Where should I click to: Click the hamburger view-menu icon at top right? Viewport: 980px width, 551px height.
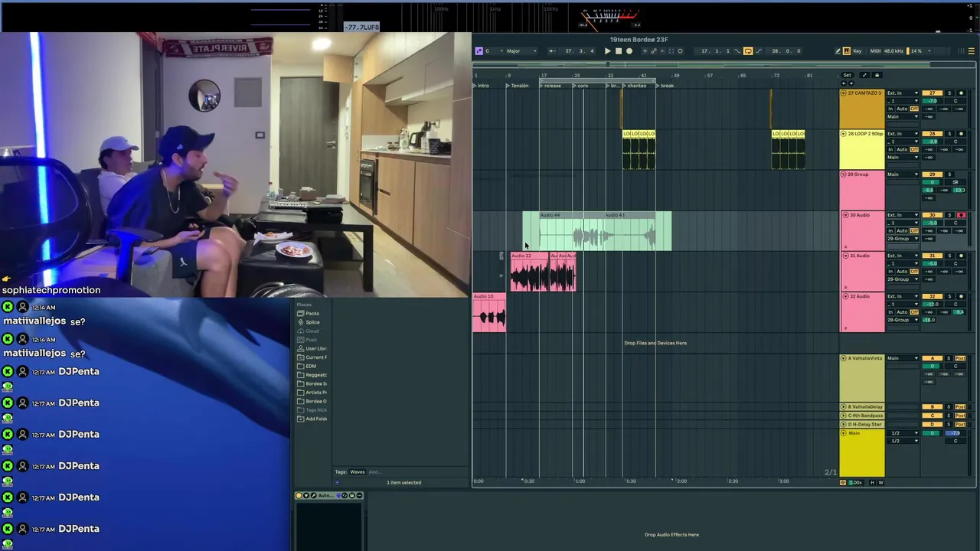(971, 51)
